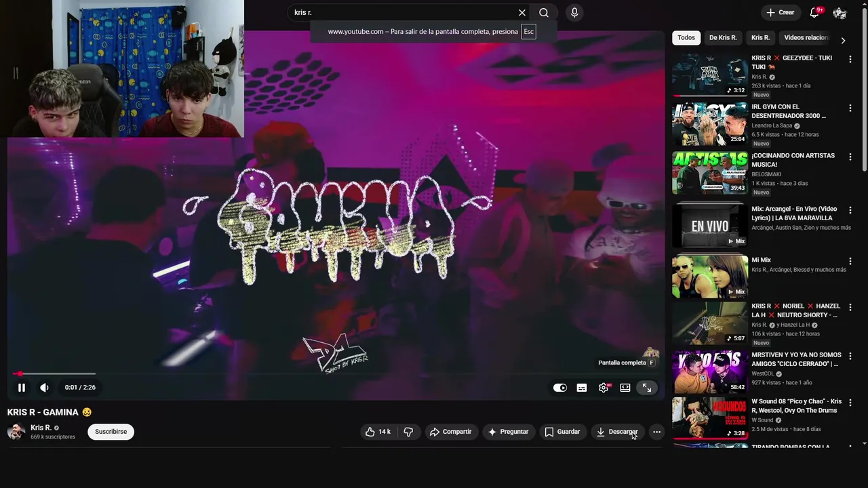Open the Mi Mix thumbnail
This screenshot has height=488, width=868.
tap(710, 277)
